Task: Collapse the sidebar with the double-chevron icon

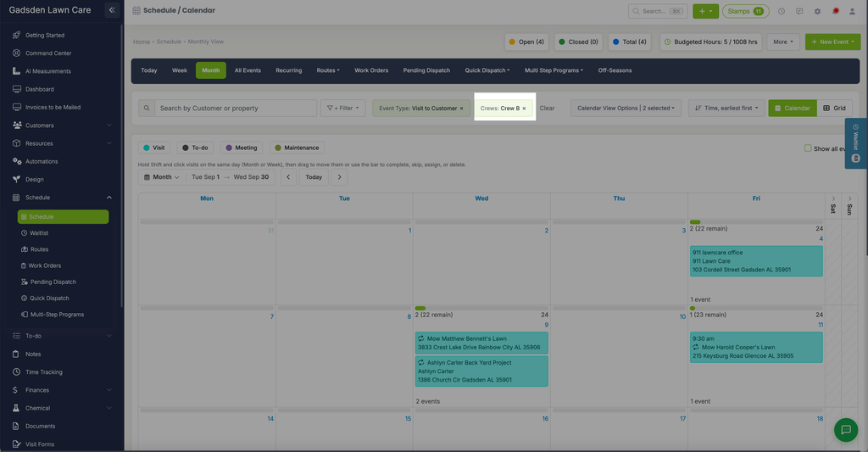Action: tap(112, 10)
